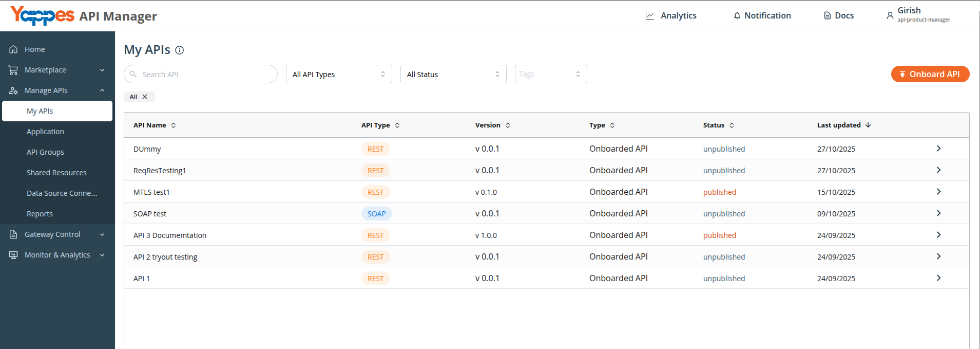Open Notification link in header
Viewport: 980px width, 349px height.
tap(767, 16)
